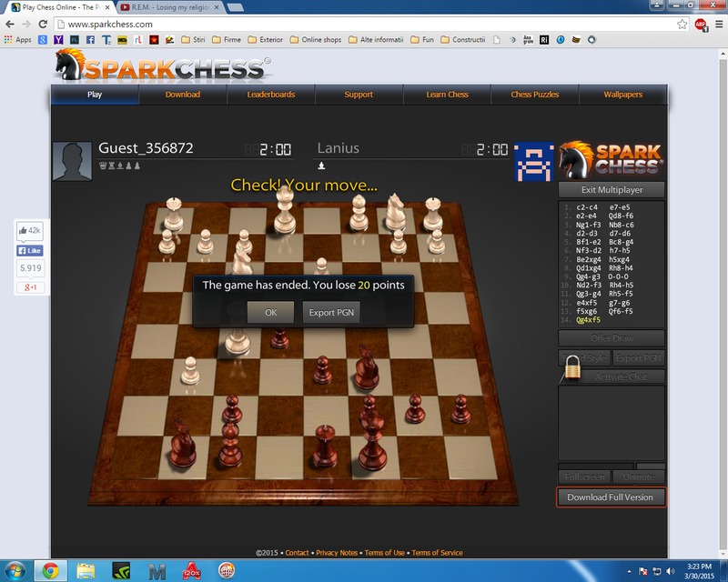Click the Guest_356872 avatar picture
This screenshot has height=582, width=728.
pyautogui.click(x=72, y=161)
